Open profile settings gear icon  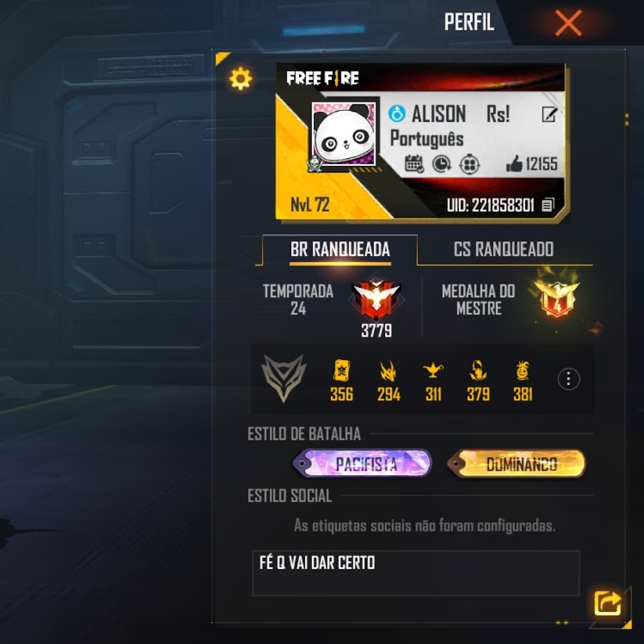click(240, 78)
